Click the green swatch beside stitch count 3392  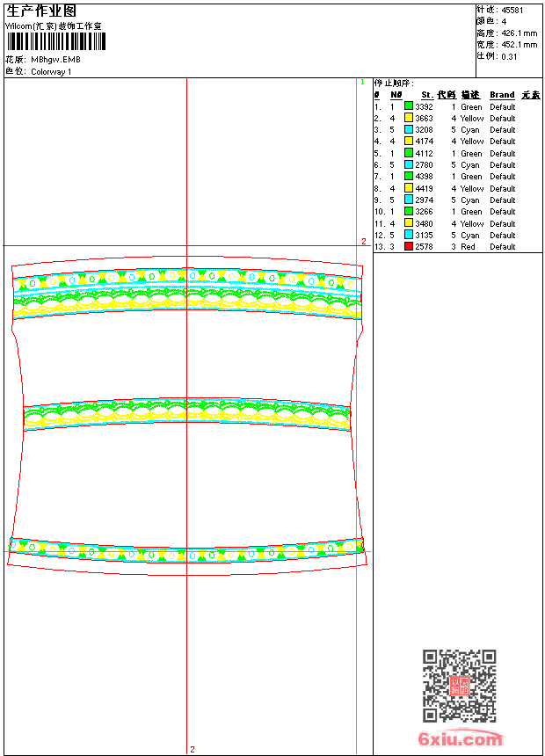click(x=409, y=106)
